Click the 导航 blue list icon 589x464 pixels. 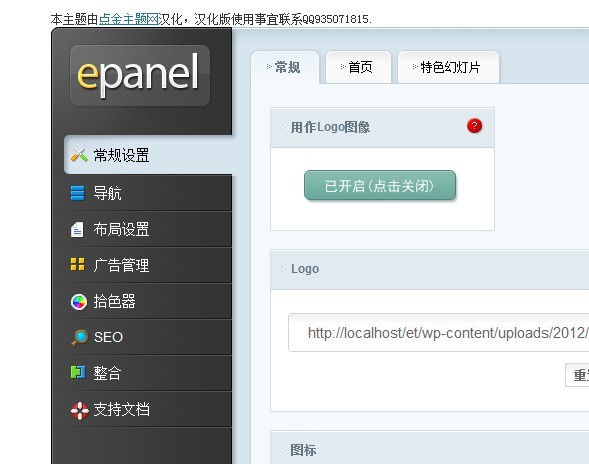click(77, 193)
